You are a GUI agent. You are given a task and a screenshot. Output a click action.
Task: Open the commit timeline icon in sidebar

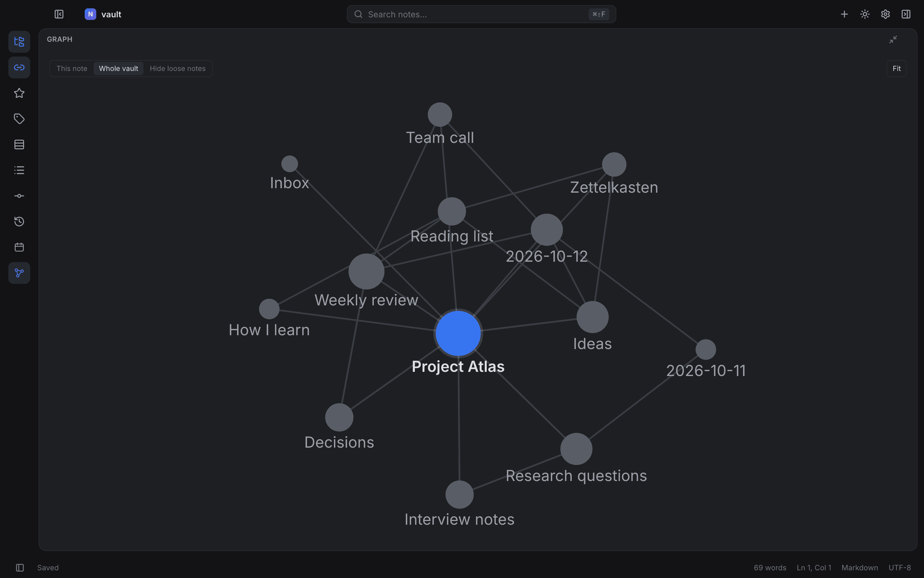click(x=19, y=196)
